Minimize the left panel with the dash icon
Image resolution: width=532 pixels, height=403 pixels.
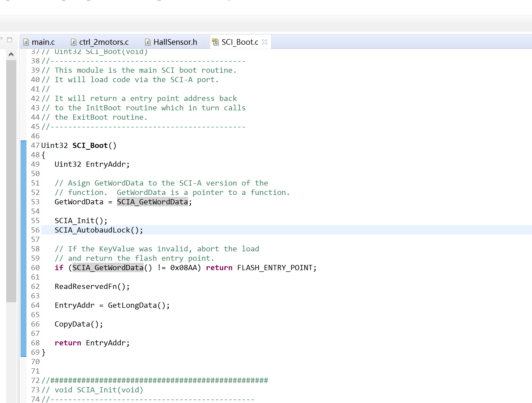tap(1, 38)
